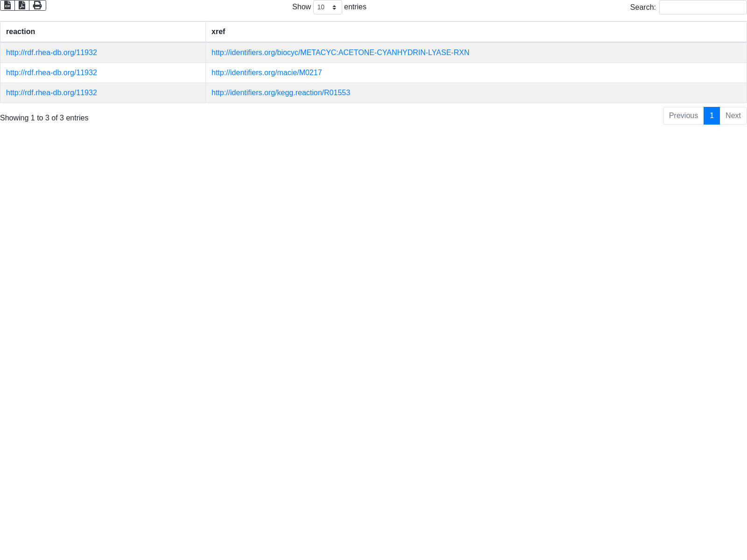
Task: Click the 'Showing 1 to 3' info text
Action: click(x=44, y=118)
